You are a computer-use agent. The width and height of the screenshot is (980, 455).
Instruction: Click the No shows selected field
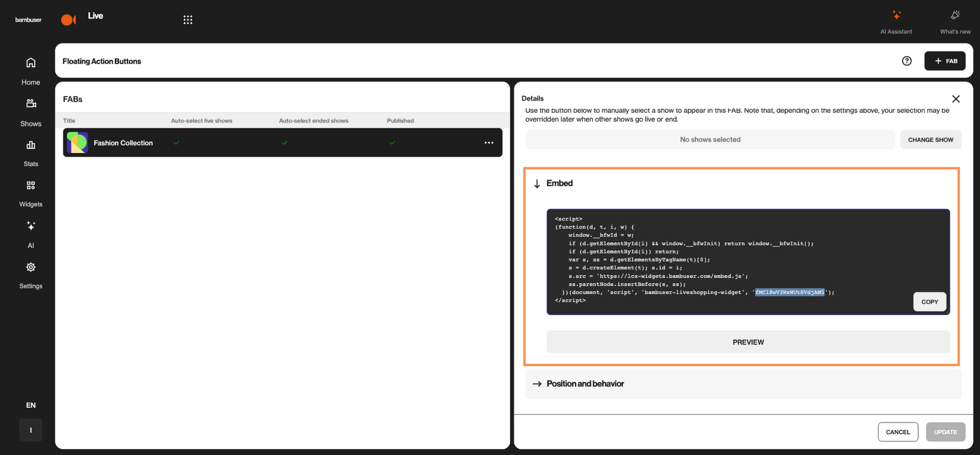710,139
